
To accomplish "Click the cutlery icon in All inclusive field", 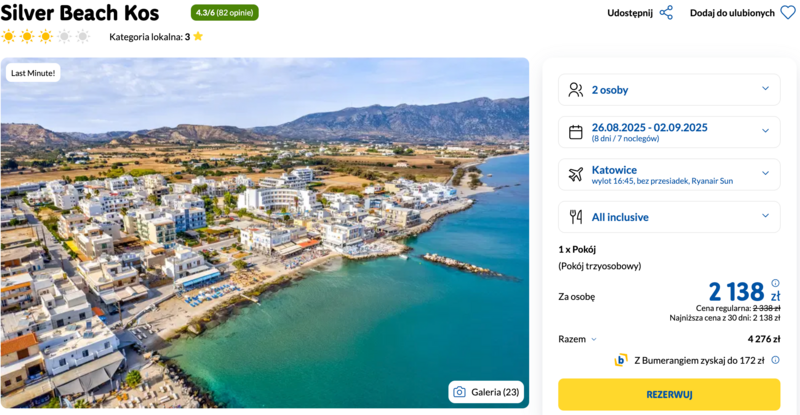I will click(x=576, y=217).
